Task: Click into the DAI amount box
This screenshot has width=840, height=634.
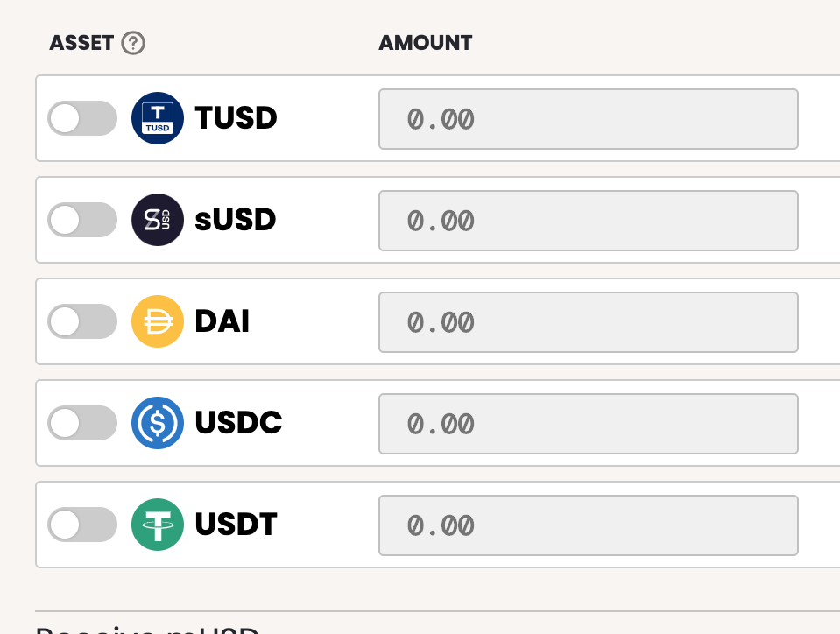Action: coord(589,322)
